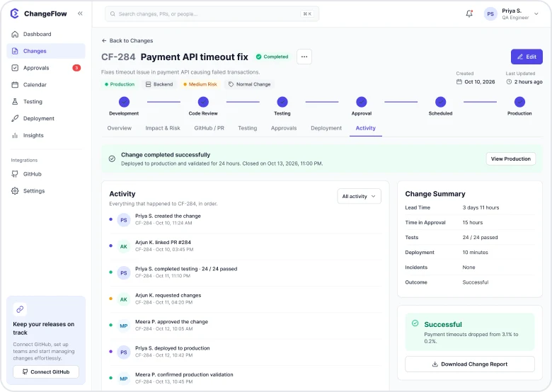Click the Last Updated clock icon
This screenshot has height=392, width=552.
click(509, 81)
